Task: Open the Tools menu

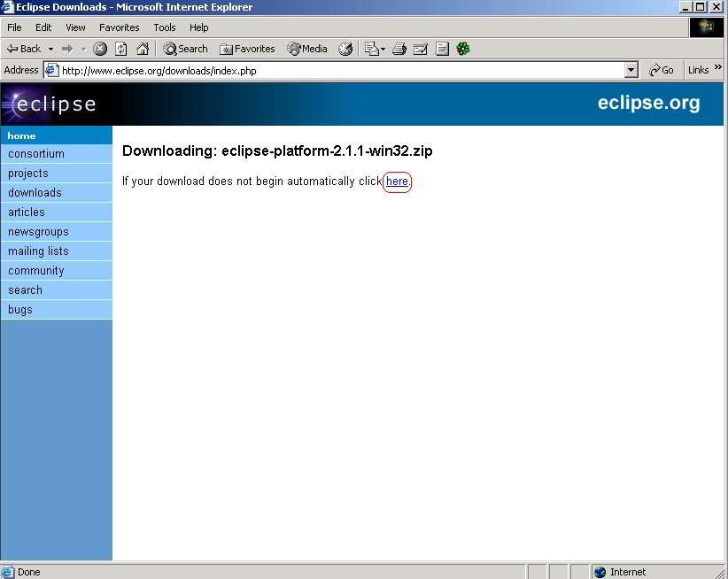Action: click(165, 27)
